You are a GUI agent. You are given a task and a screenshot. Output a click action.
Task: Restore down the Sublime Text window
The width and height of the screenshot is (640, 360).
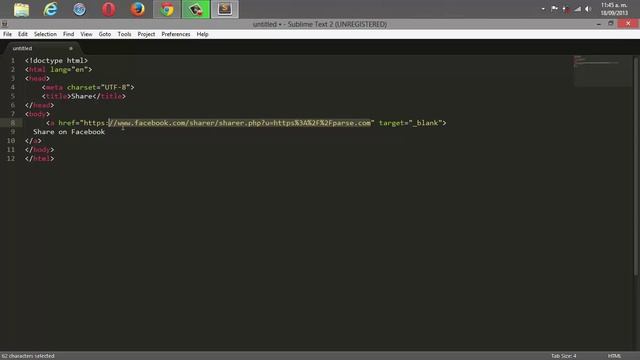click(611, 24)
